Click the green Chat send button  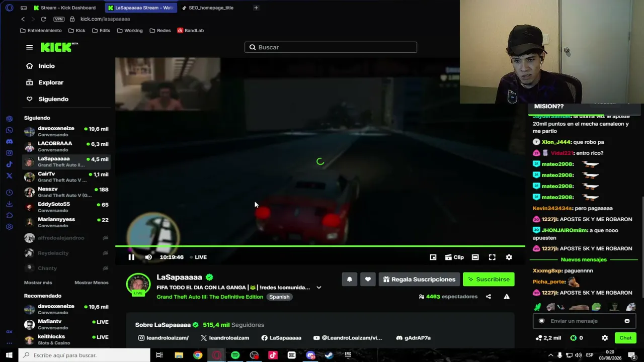pyautogui.click(x=625, y=338)
